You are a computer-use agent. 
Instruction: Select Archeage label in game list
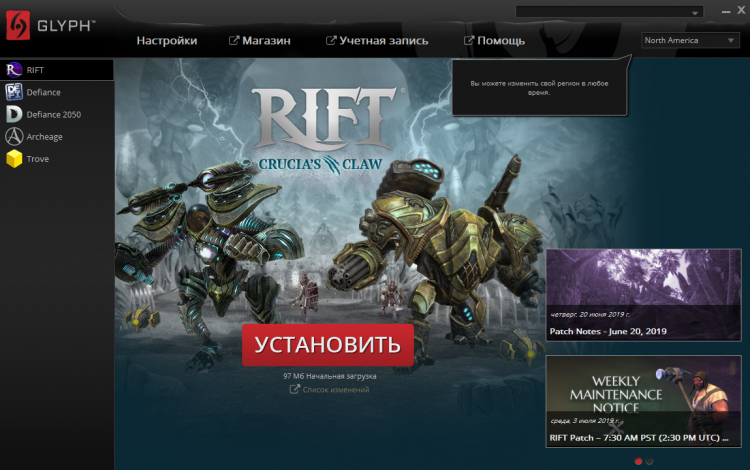pyautogui.click(x=44, y=137)
